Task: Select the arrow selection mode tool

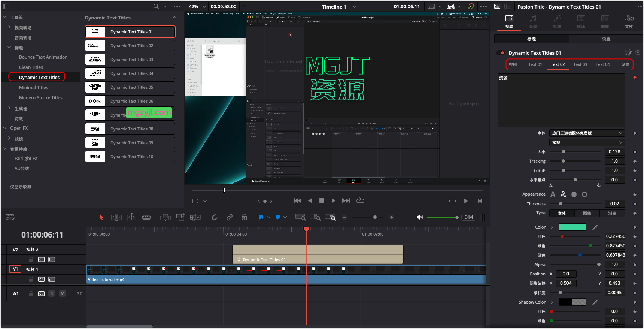Action: coord(101,217)
